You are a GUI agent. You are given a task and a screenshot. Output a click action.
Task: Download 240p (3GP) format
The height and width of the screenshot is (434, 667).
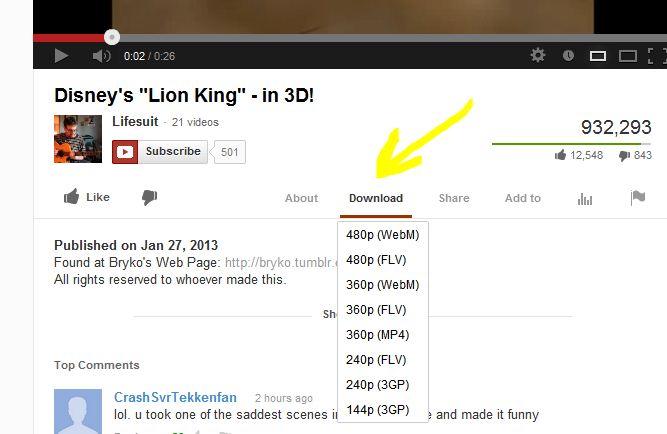[382, 385]
